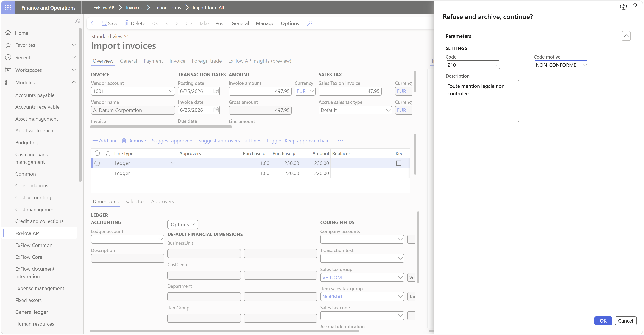Open the Invoice amount Currency EUR dropdown
Screen dimensions: 644x335
point(311,91)
